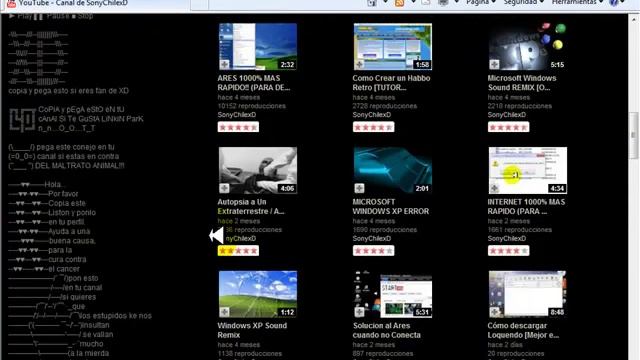Open SonyChilexD link under Windows Sound REMIX
This screenshot has height=360, width=640.
(507, 115)
